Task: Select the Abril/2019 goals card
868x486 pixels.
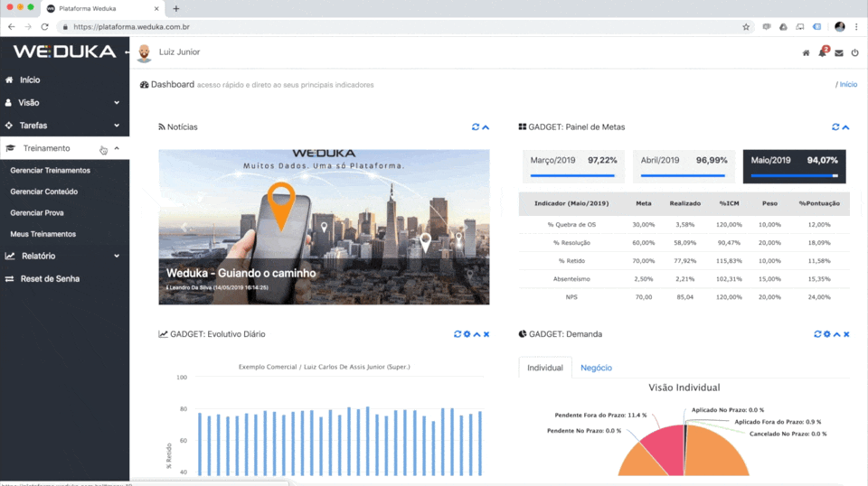Action: click(x=684, y=166)
